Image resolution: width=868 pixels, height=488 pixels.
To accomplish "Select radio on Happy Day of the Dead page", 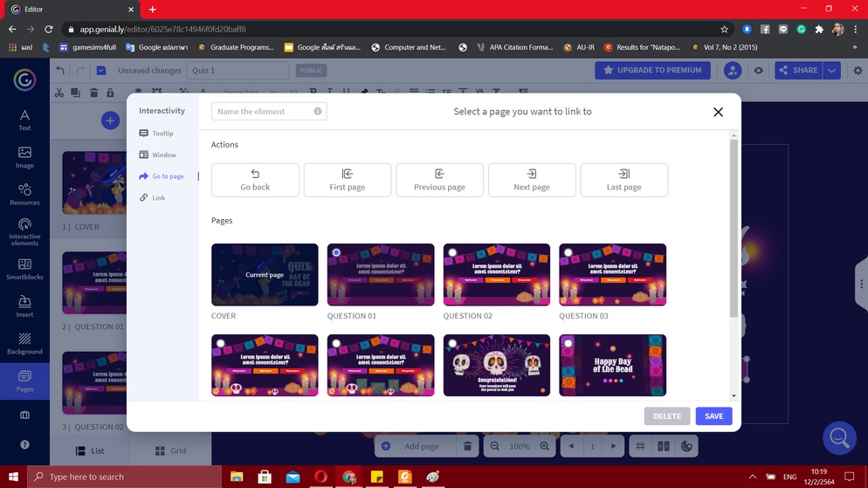I will (568, 343).
